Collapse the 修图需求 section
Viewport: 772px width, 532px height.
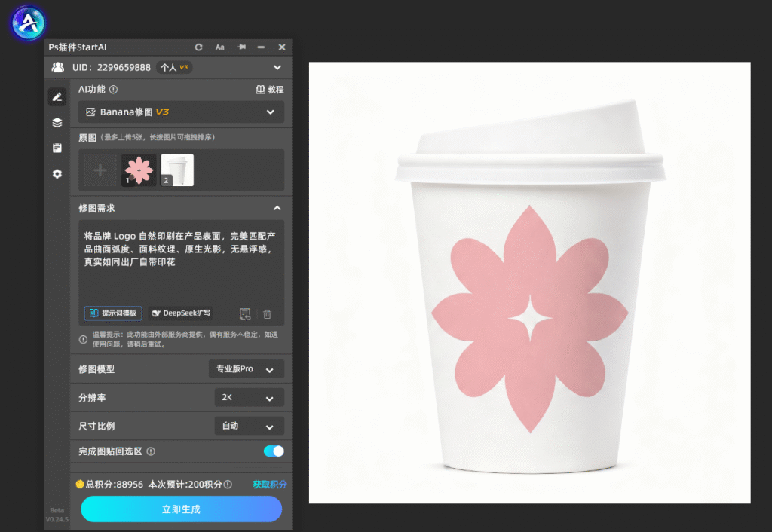pyautogui.click(x=277, y=208)
